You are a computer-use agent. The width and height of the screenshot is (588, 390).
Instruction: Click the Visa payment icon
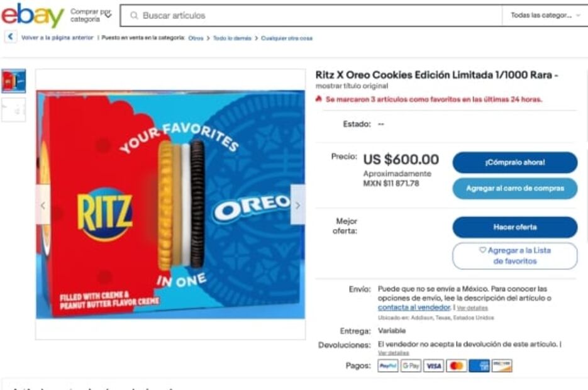[433, 365]
